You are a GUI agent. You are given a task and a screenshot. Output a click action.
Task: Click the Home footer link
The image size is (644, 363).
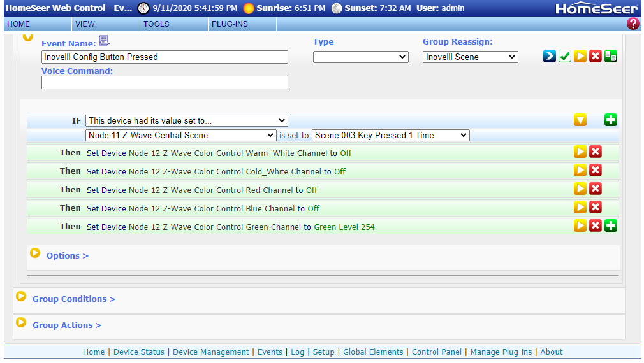(94, 352)
